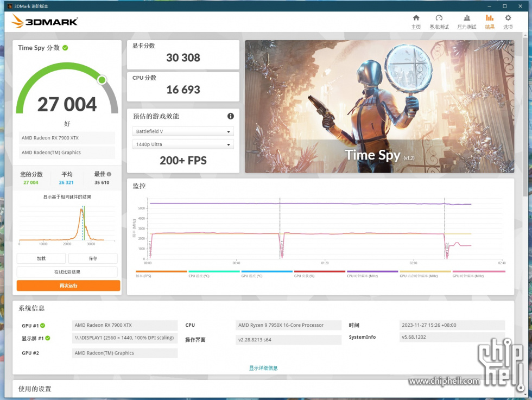
Task: Click the AMD Ryzen 9 7950X processor field
Action: 288,325
